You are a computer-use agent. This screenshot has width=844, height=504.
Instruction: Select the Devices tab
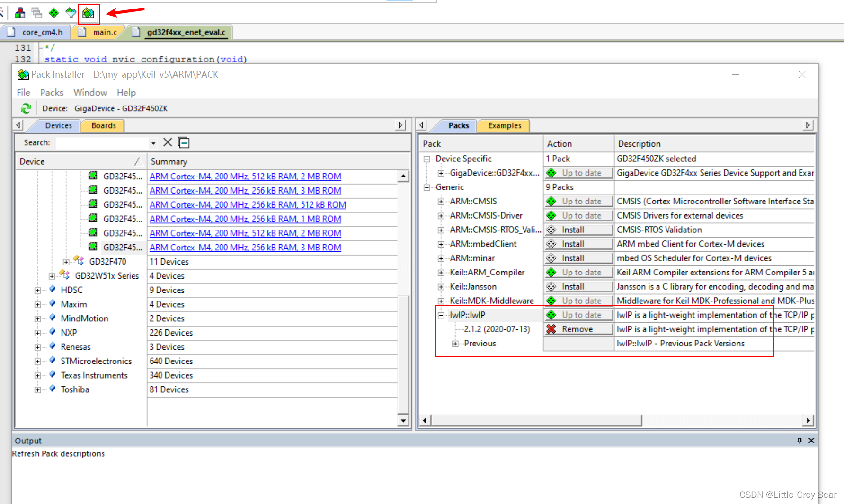(x=58, y=125)
